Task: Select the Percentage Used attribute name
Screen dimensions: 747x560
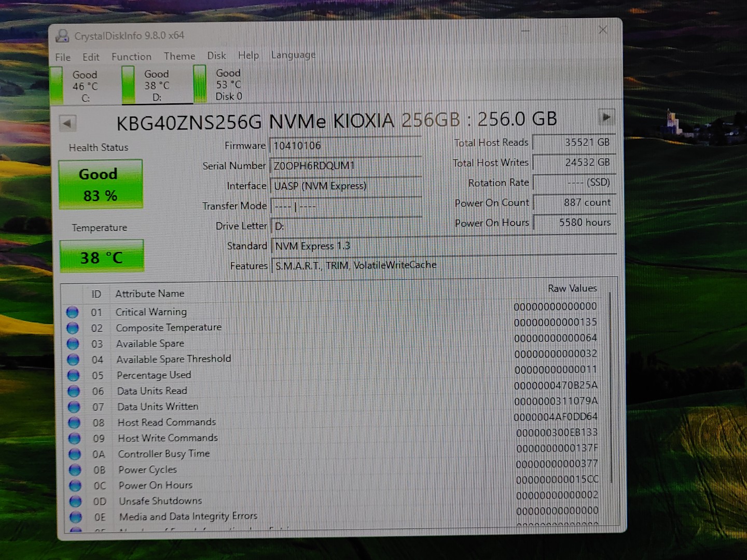Action: [154, 375]
